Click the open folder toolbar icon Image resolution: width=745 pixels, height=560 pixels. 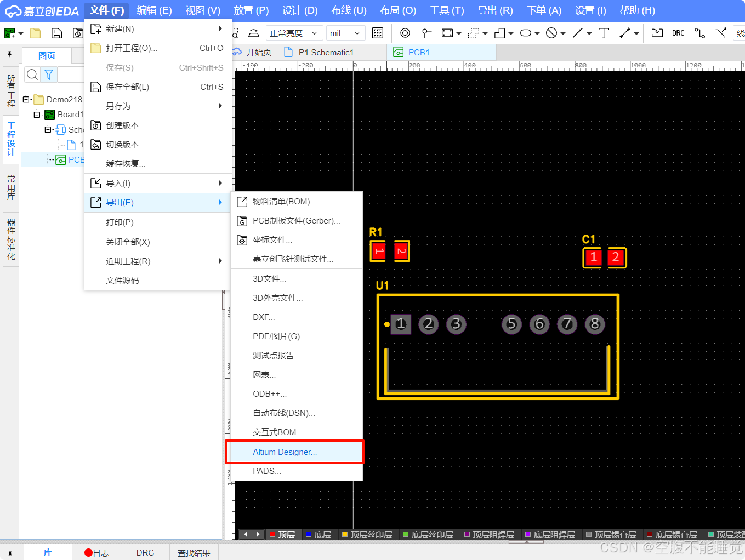pyautogui.click(x=36, y=33)
